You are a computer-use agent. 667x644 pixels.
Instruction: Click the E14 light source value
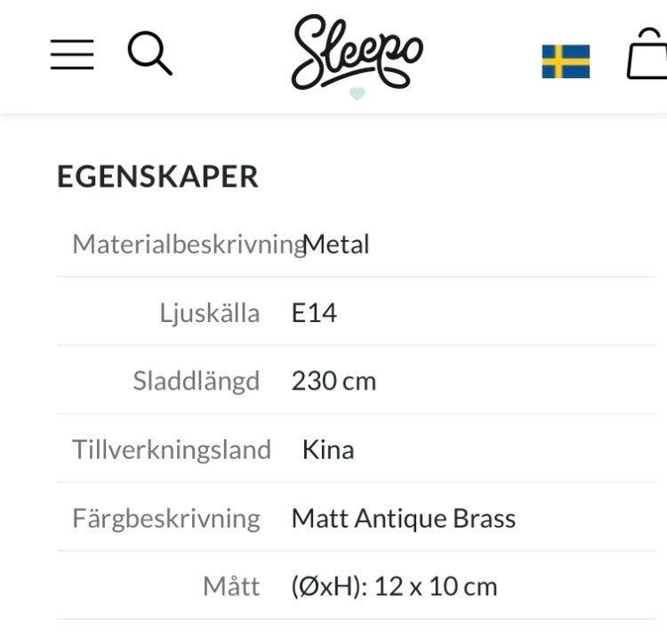[314, 312]
